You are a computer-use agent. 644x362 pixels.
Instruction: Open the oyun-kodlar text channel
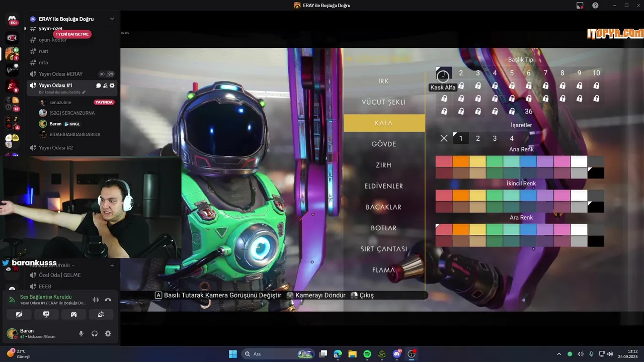tap(53, 40)
